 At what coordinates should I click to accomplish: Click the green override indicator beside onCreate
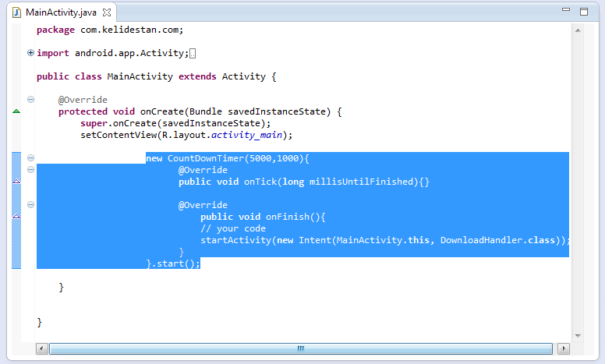pyautogui.click(x=16, y=111)
